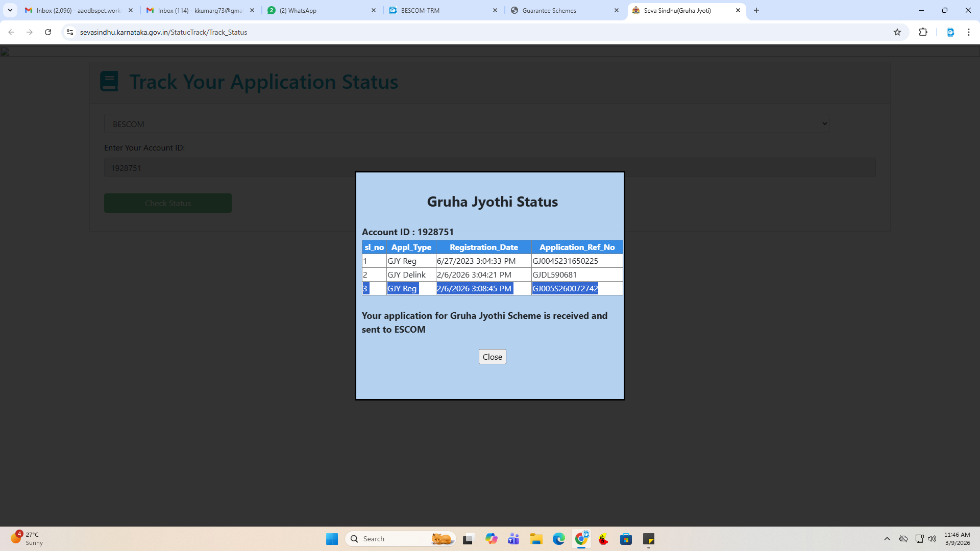The width and height of the screenshot is (980, 551).
Task: Open the BESCOM provider dropdown
Action: (x=466, y=124)
